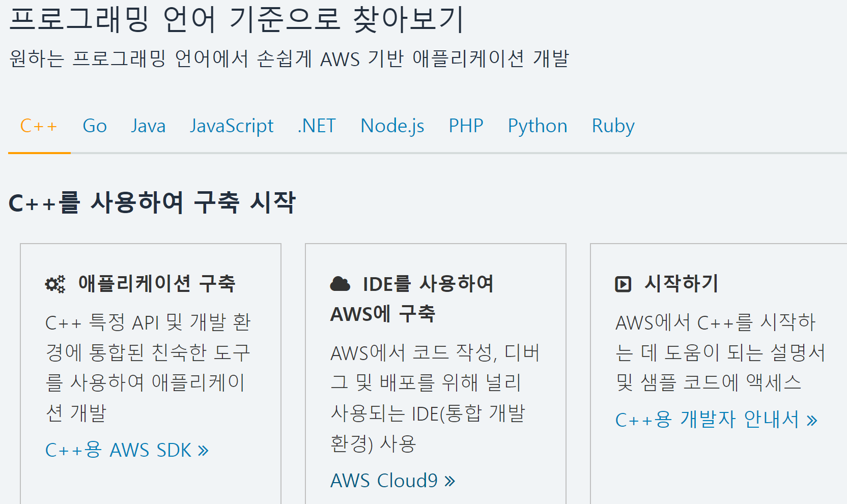Click description text starting AWS에서 코드 작성

point(435,398)
